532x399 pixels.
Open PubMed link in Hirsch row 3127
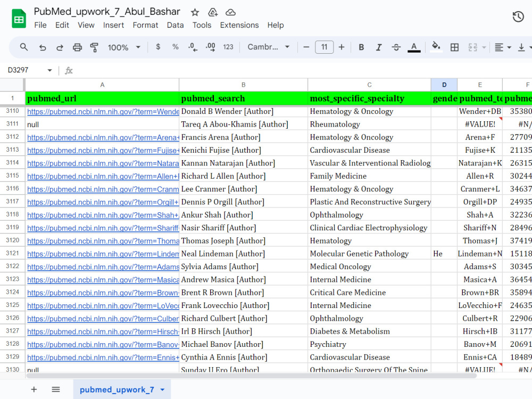pyautogui.click(x=103, y=331)
